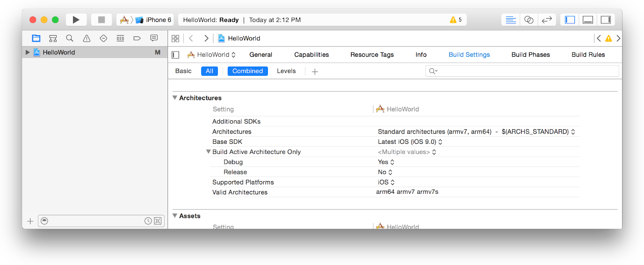Collapse the Architectures section
Image resolution: width=644 pixels, height=265 pixels.
tap(175, 98)
